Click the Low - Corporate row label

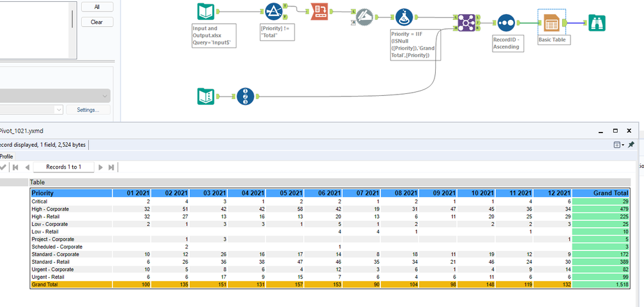[x=50, y=224]
